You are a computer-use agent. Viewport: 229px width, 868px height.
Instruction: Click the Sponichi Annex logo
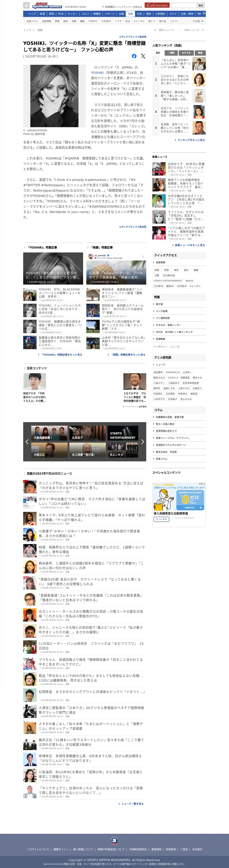(x=47, y=5)
